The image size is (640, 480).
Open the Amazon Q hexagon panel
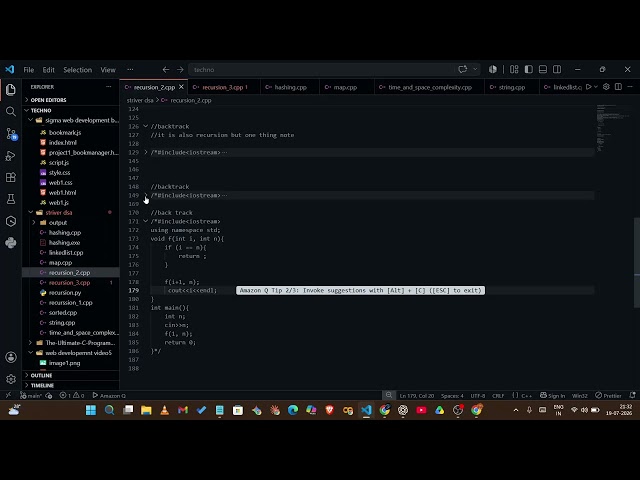click(11, 221)
